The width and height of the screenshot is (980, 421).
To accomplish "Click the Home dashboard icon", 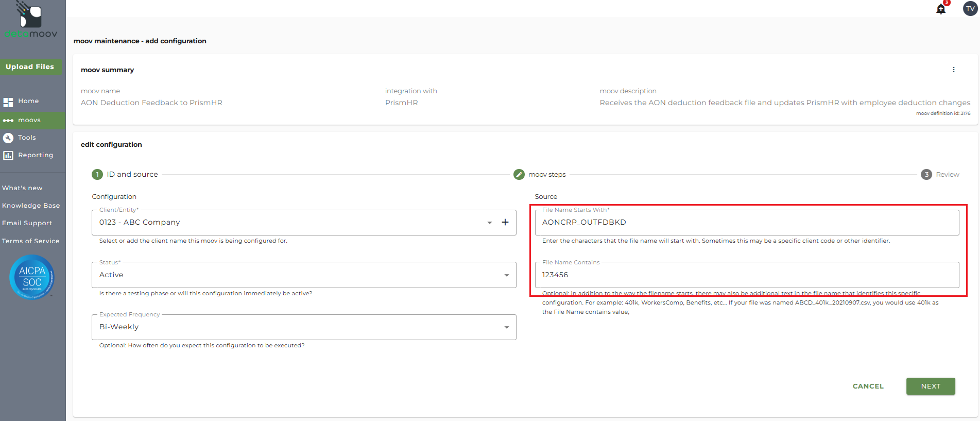I will click(x=8, y=102).
